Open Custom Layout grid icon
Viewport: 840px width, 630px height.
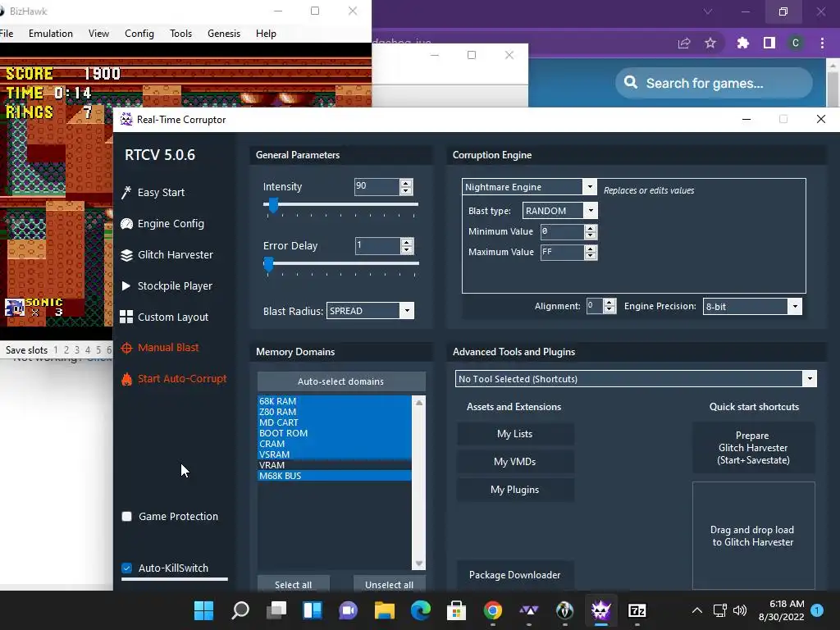[126, 317]
